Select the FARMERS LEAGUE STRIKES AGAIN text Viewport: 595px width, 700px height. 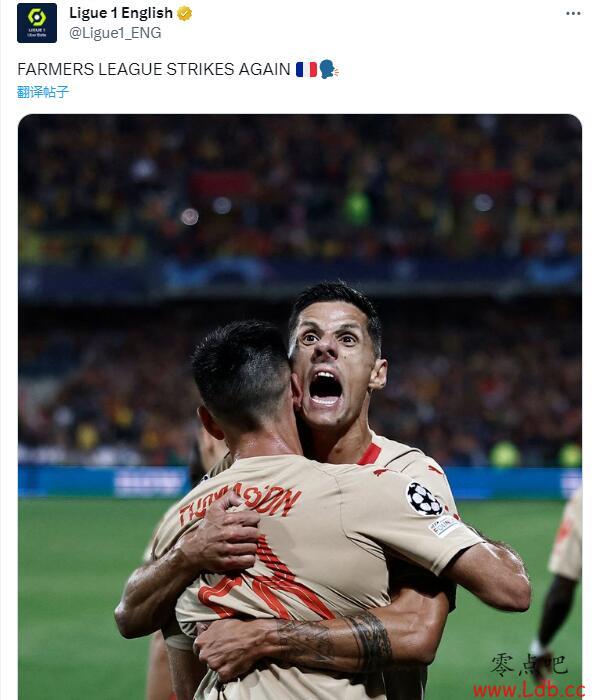154,69
